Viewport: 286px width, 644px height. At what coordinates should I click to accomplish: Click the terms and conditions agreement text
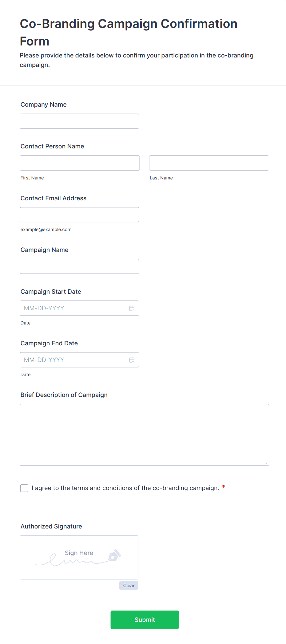tap(125, 488)
